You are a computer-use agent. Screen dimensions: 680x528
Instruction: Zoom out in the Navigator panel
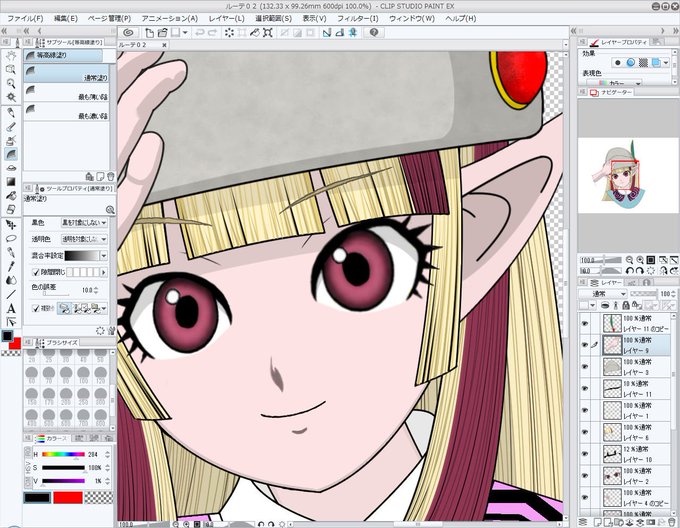click(629, 260)
